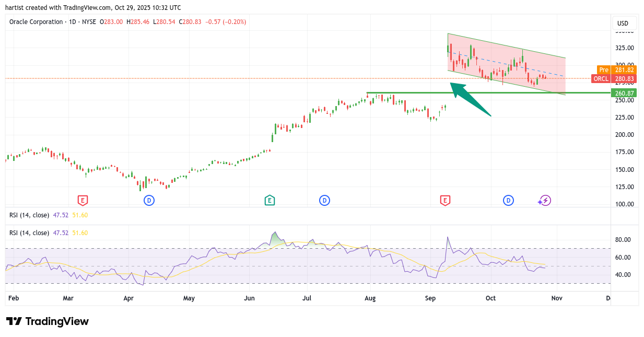This screenshot has width=644, height=337.
Task: Click the TradingView logo at bottom left
Action: [48, 321]
